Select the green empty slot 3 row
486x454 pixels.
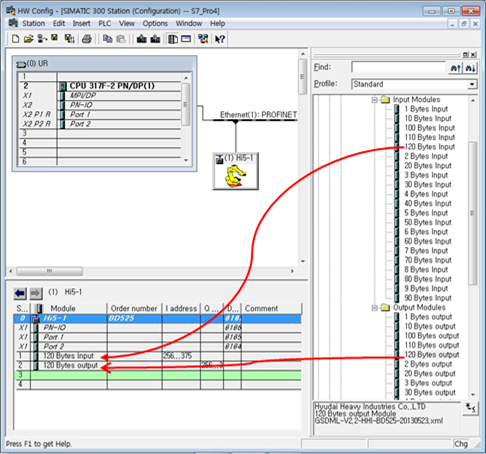click(x=158, y=375)
